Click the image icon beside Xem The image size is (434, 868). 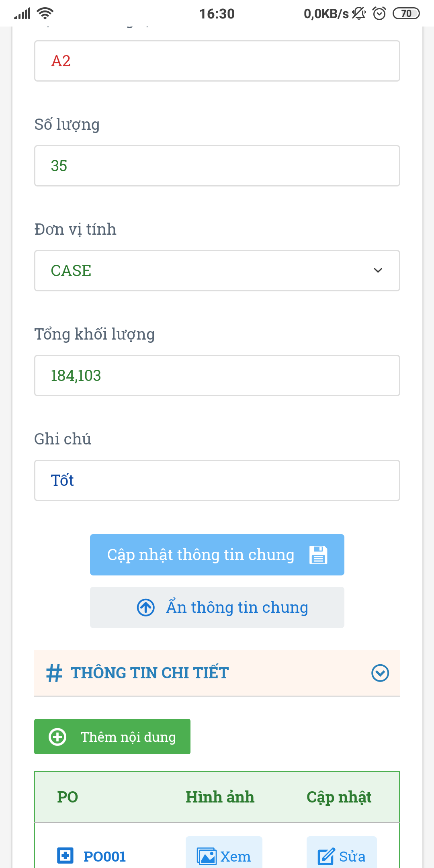[207, 856]
